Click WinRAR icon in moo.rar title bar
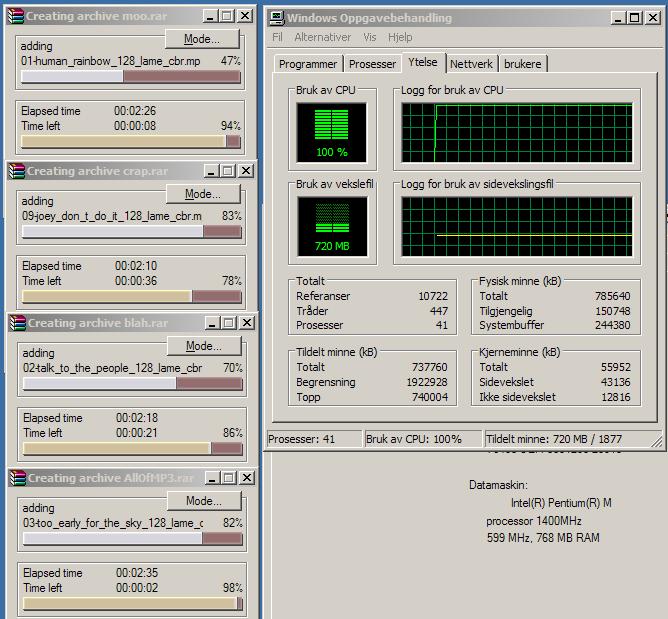This screenshot has width=668, height=619. [16, 16]
